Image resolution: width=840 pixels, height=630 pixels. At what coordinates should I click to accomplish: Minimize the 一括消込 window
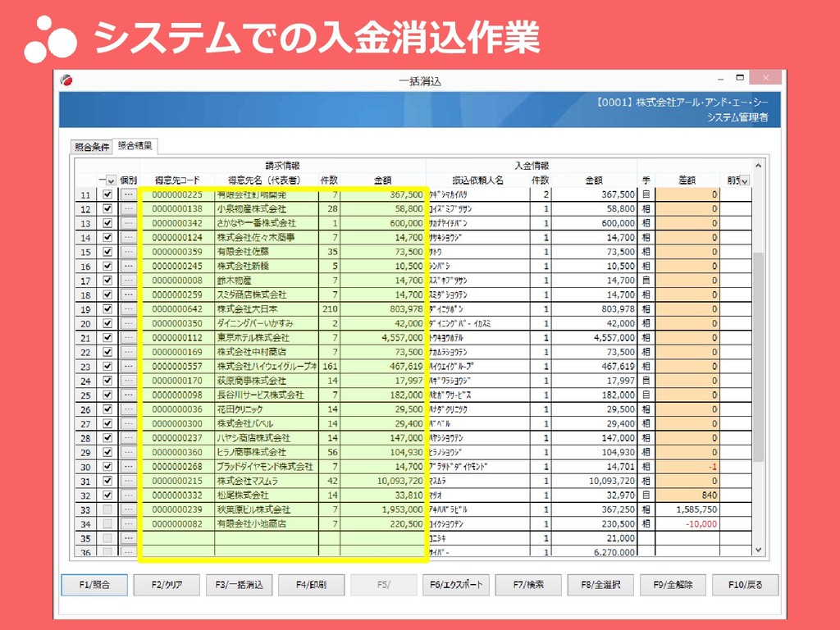pyautogui.click(x=720, y=79)
